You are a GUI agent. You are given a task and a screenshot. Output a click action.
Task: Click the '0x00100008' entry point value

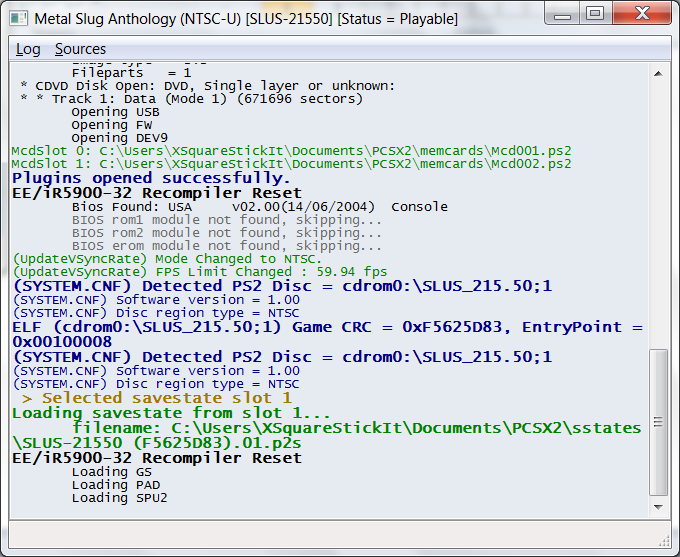tap(62, 342)
